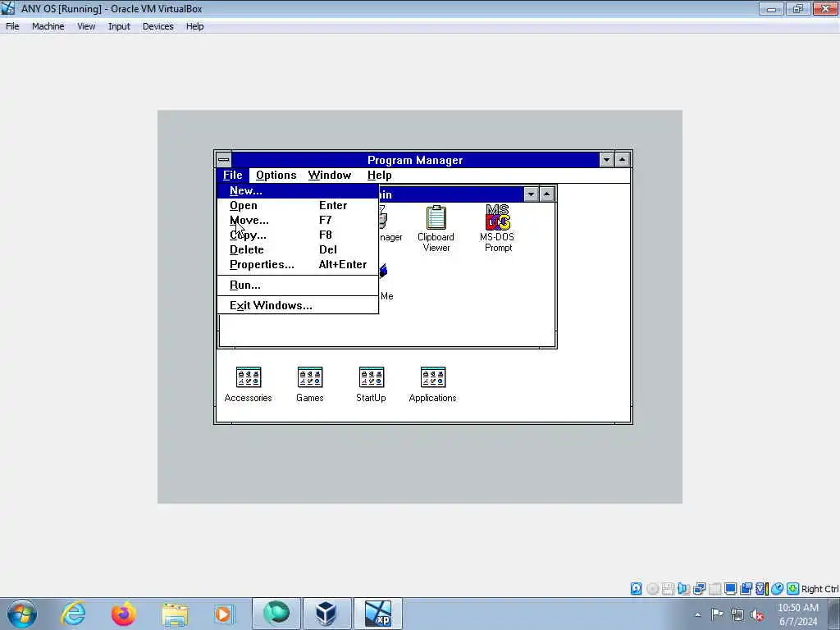Choose Open from the File menu

pyautogui.click(x=298, y=206)
